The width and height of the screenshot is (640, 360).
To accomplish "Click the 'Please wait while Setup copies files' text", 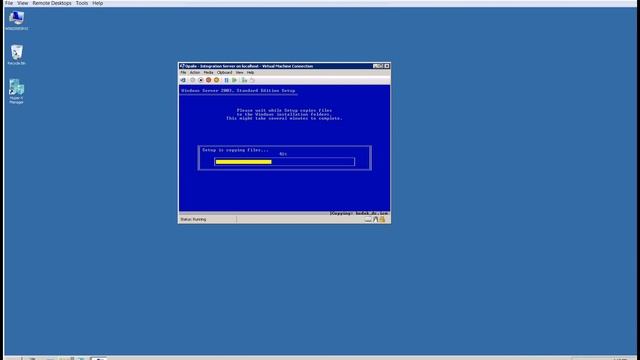I will point(284,110).
